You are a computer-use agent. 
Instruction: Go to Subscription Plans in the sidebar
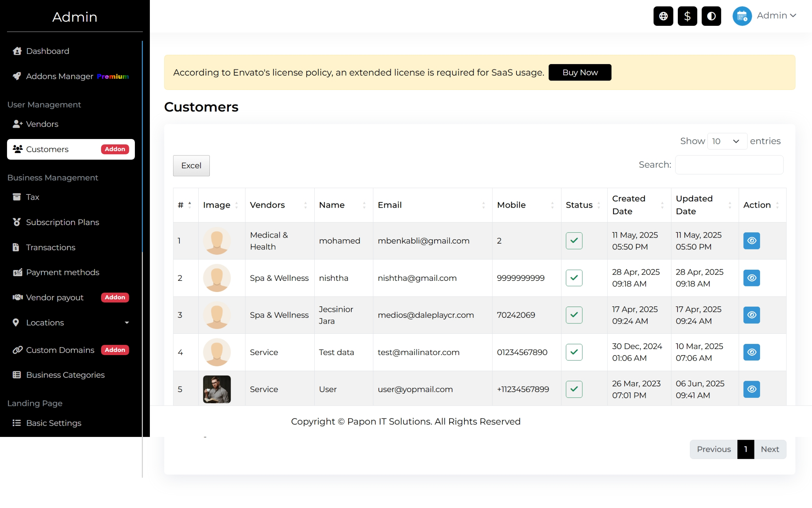(x=62, y=222)
